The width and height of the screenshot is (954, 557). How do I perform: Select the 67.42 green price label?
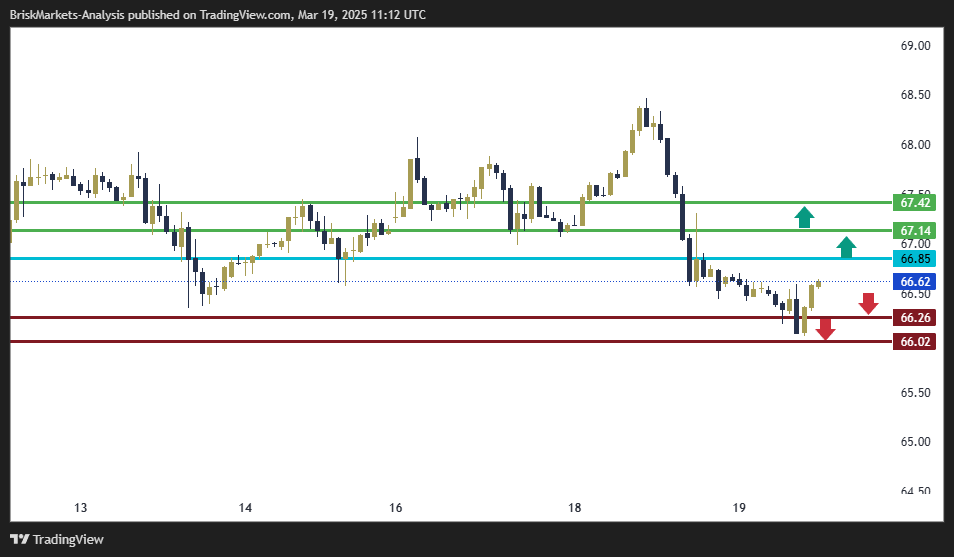(x=916, y=203)
